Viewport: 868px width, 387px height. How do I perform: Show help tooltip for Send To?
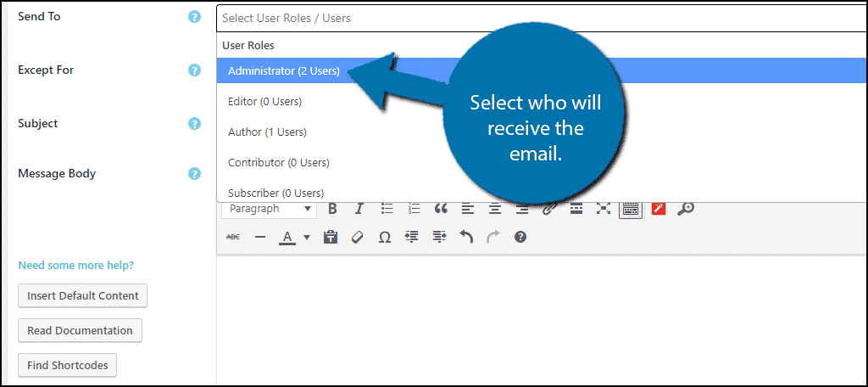194,17
